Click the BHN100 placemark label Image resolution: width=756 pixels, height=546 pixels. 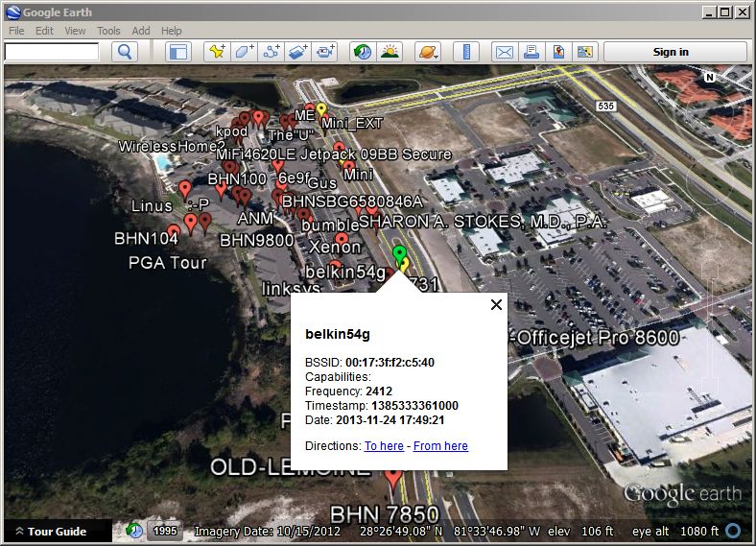point(237,179)
